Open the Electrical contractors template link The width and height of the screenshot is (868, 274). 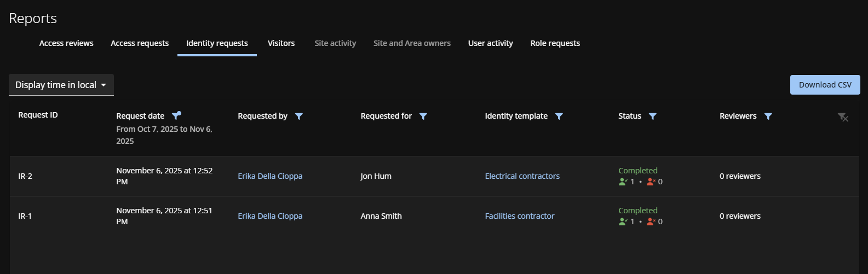click(x=522, y=176)
